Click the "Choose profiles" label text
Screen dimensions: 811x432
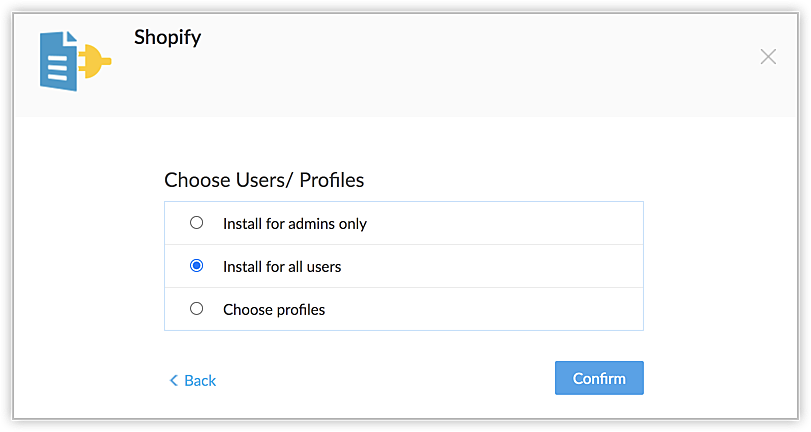pyautogui.click(x=274, y=310)
